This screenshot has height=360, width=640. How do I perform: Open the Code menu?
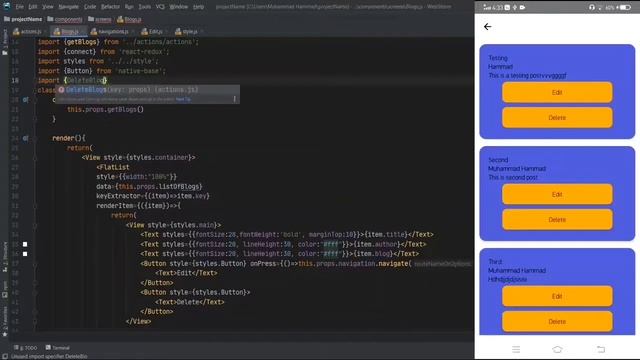(x=90, y=7)
